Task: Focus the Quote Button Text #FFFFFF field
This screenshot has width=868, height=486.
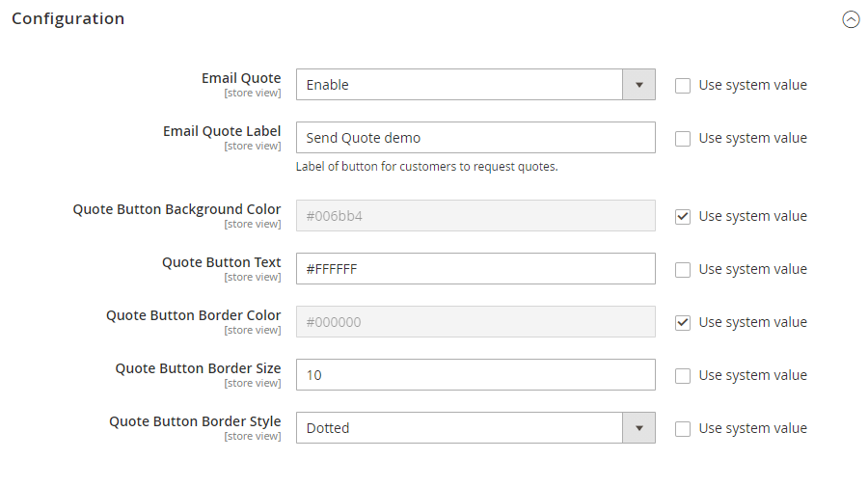Action: pyautogui.click(x=475, y=269)
